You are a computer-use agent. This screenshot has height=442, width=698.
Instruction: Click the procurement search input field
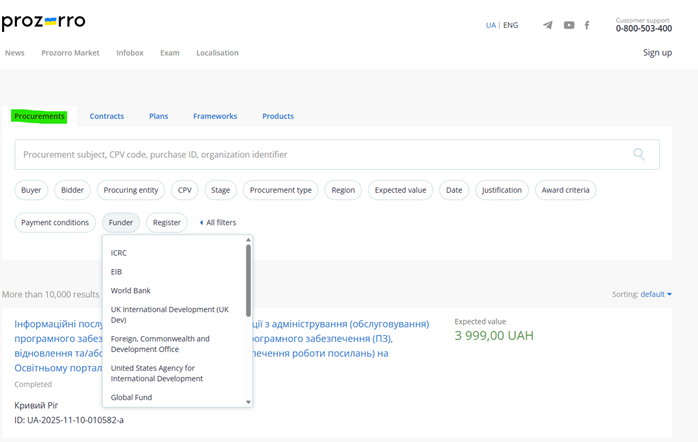[x=320, y=154]
